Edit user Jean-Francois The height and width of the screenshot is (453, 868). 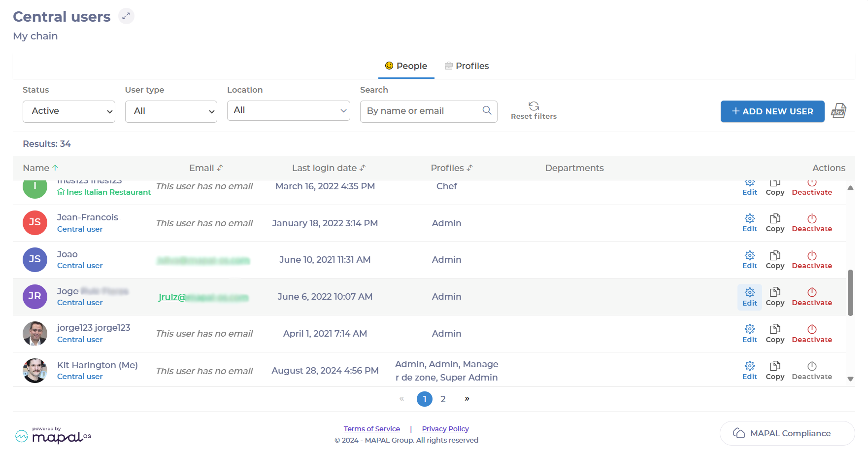pyautogui.click(x=750, y=223)
